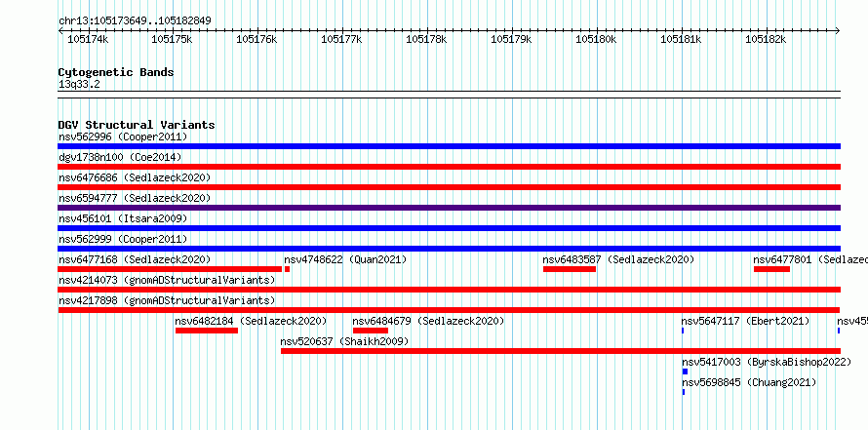Click the blue mark under nsv5698845

(x=683, y=392)
